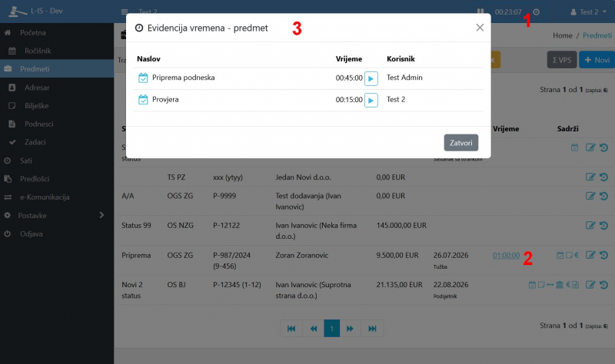The height and width of the screenshot is (364, 615).
Task: Click the double-arrow icon in P-12345 row
Action: click(550, 285)
